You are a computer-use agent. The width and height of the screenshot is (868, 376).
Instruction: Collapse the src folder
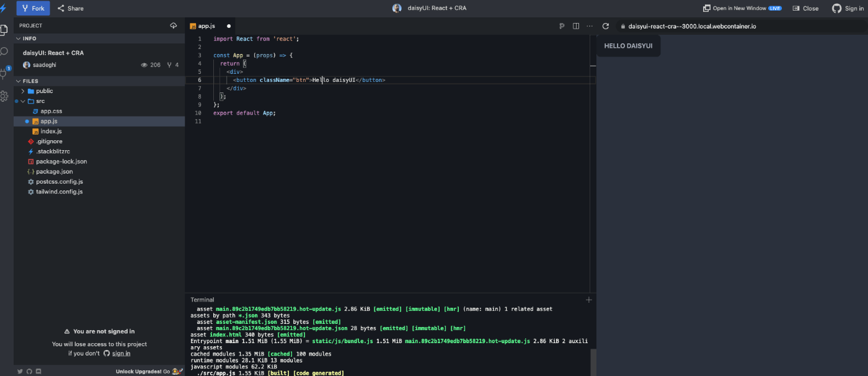pyautogui.click(x=99, y=101)
